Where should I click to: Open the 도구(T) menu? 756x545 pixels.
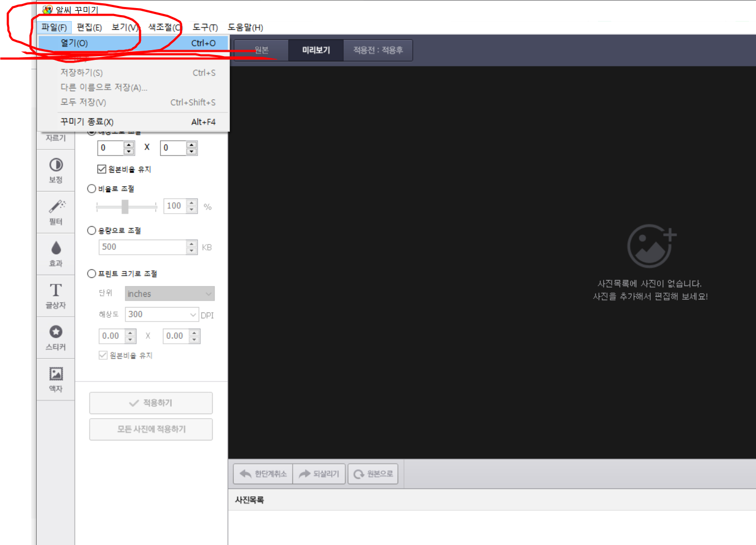point(205,28)
